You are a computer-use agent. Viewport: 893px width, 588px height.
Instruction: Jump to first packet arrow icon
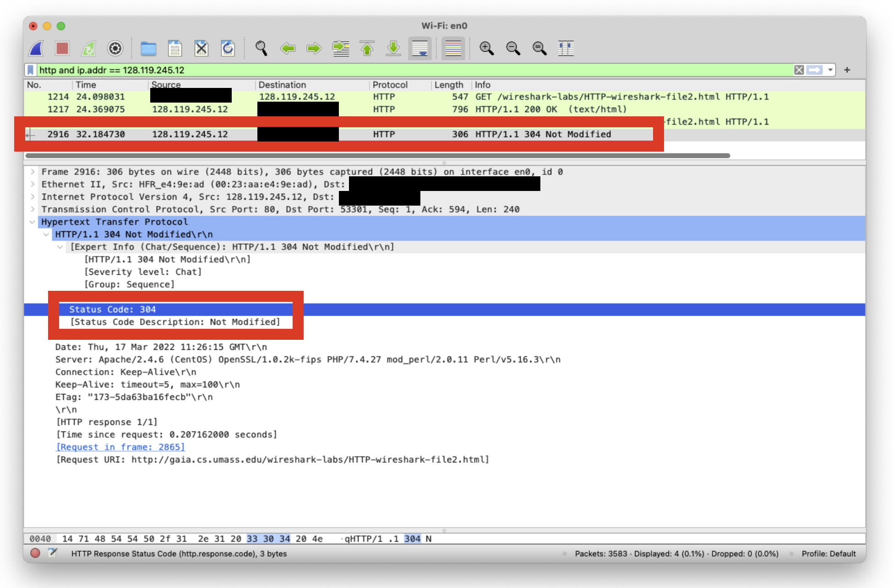pos(367,48)
